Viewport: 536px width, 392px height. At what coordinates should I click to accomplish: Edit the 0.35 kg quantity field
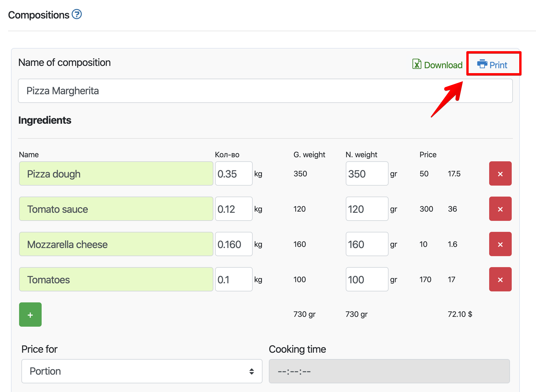(x=234, y=174)
